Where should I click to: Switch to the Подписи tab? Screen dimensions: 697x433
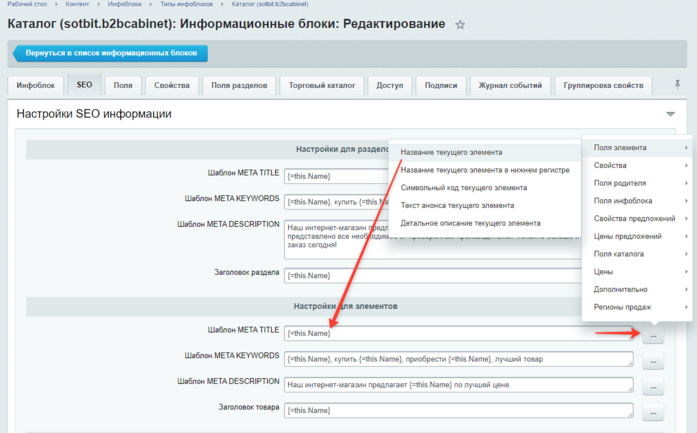pos(441,85)
